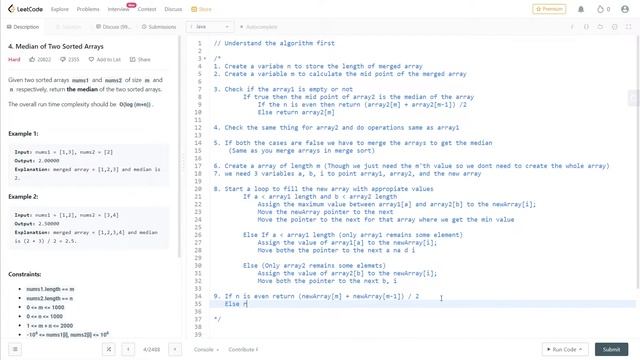Open the Java language dropdown
Viewport: 640px width, 360px height.
click(210, 27)
